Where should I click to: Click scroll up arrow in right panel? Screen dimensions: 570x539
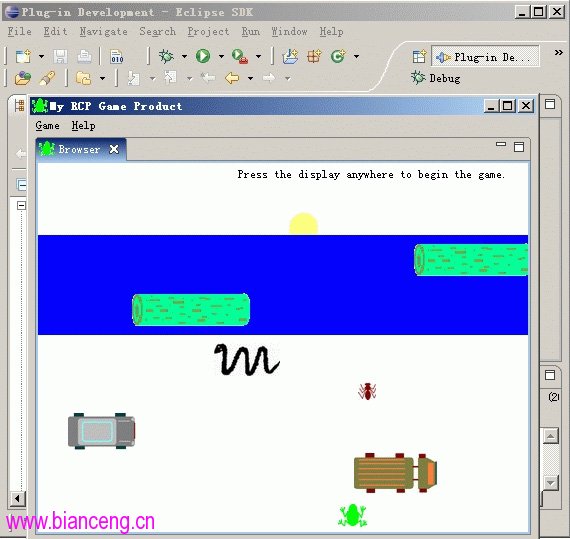click(x=551, y=435)
